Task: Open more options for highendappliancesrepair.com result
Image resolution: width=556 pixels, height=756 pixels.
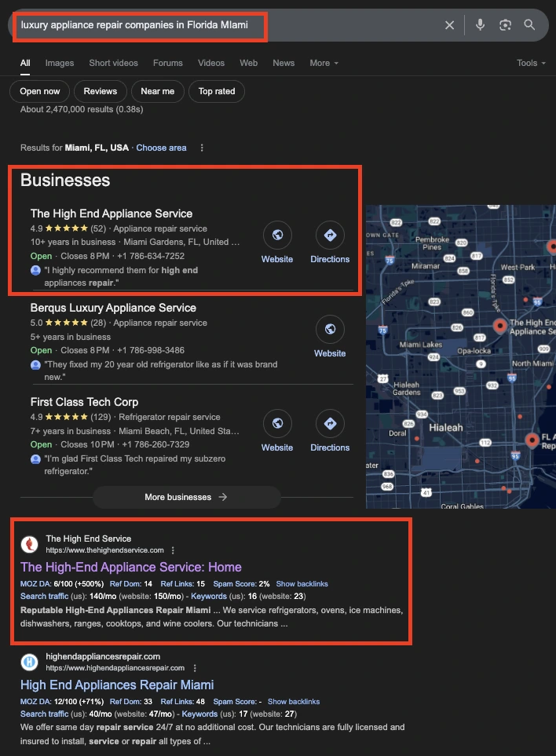Action: click(194, 668)
